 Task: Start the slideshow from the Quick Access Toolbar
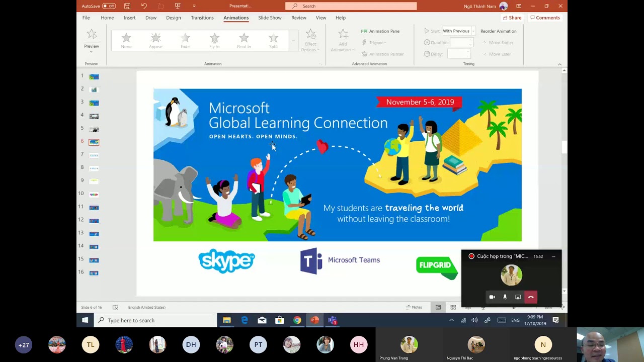tap(178, 6)
